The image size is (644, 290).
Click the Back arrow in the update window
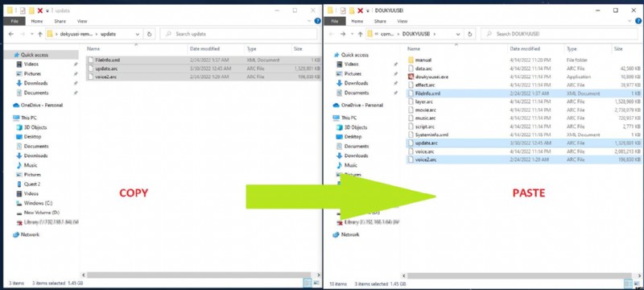[x=11, y=34]
